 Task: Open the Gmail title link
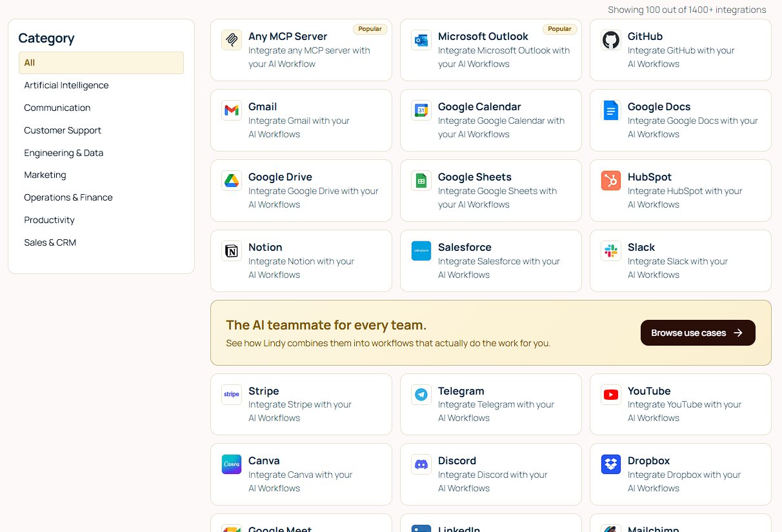pyautogui.click(x=263, y=106)
